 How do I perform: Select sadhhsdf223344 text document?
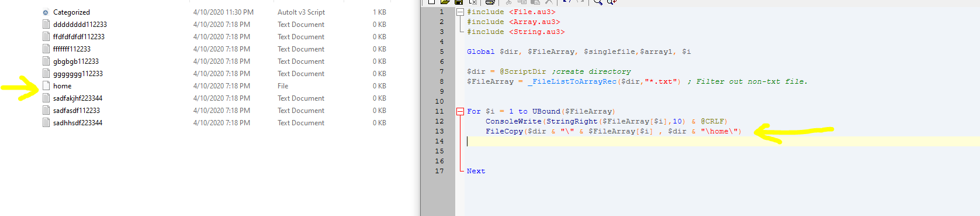click(78, 123)
